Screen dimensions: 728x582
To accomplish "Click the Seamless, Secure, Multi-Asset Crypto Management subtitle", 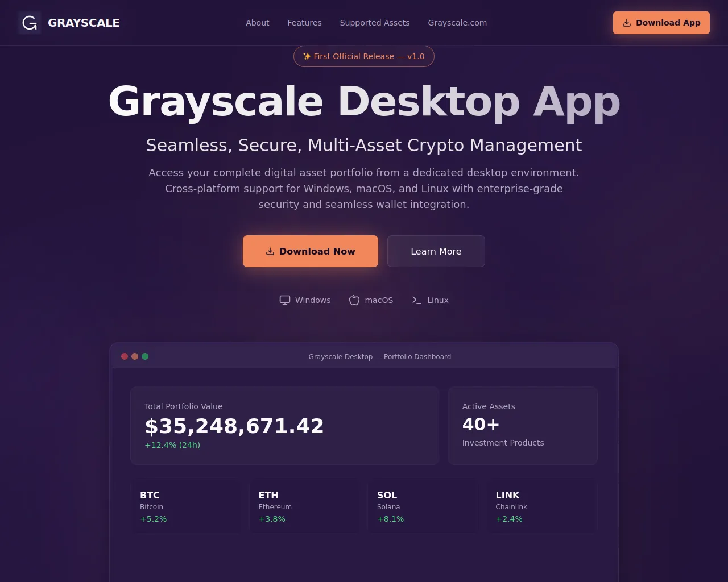I will click(x=364, y=145).
